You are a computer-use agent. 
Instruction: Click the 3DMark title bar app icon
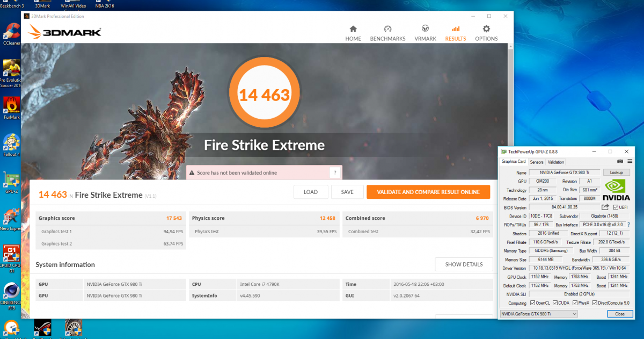coord(27,16)
